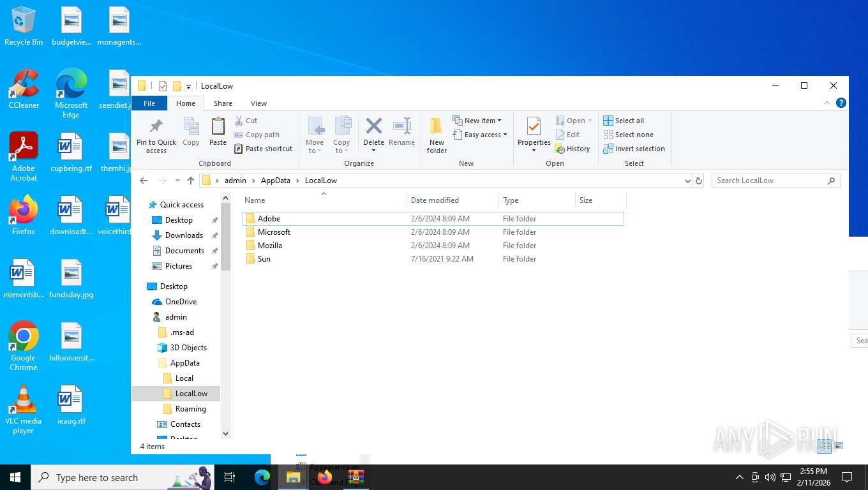Viewport: 868px width, 490px height.
Task: Select the Adobe folder row
Action: tap(433, 219)
